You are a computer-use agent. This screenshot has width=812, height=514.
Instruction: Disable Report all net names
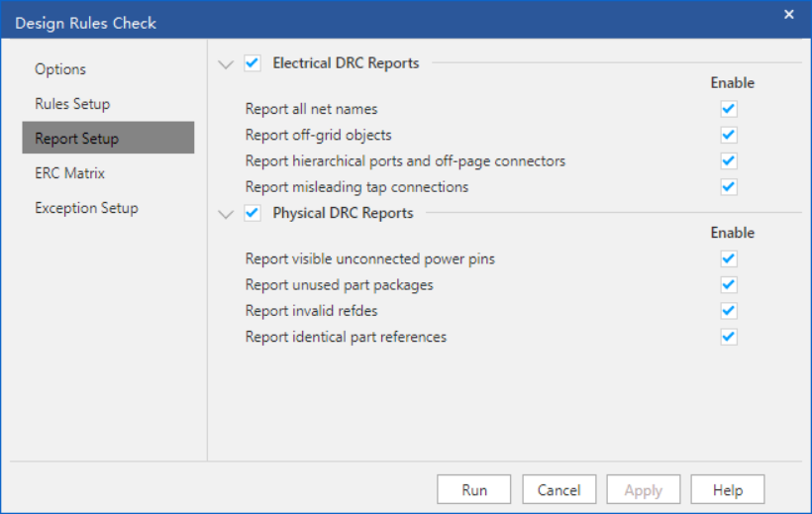[729, 109]
